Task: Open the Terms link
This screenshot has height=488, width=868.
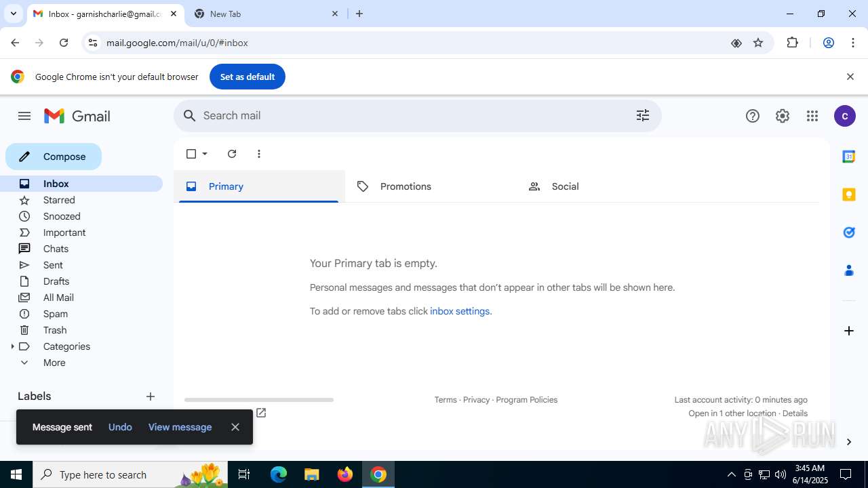Action: [x=446, y=400]
